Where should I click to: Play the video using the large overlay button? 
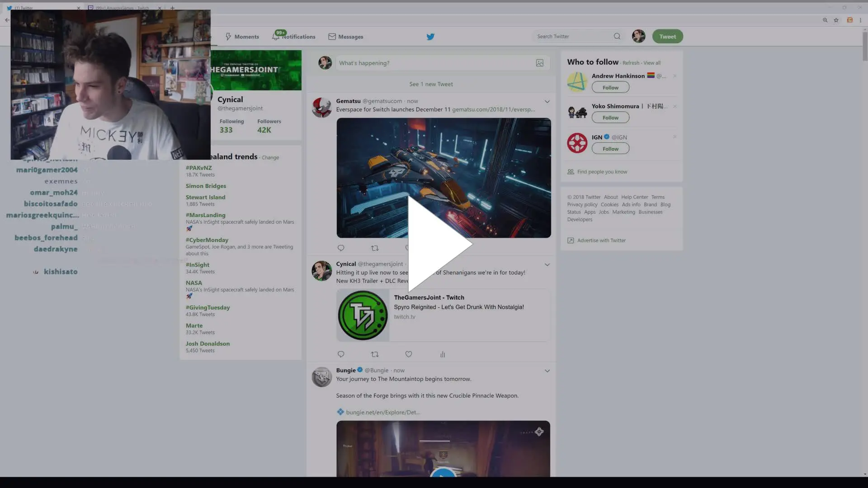[439, 244]
